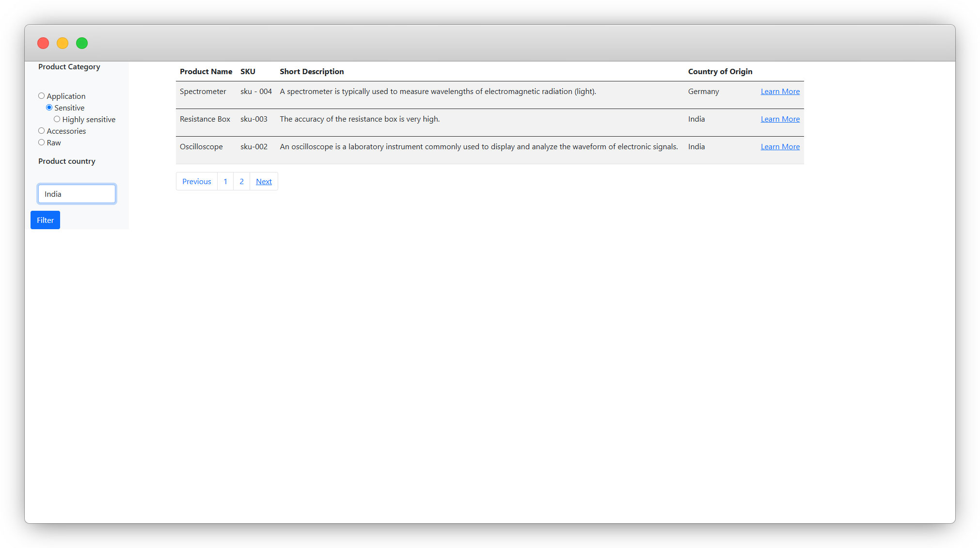Click the Spectrometer product name cell
Image resolution: width=980 pixels, height=548 pixels.
(203, 92)
